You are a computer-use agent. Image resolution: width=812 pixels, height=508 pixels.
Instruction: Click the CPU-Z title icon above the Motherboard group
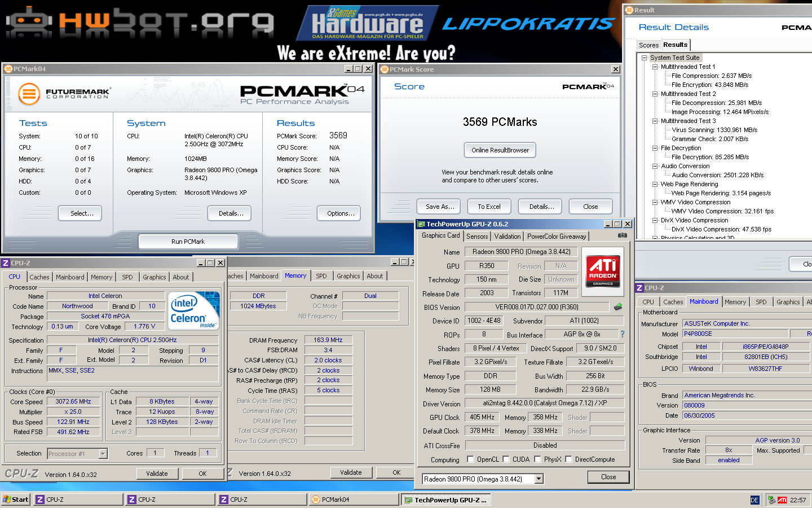[x=639, y=288]
